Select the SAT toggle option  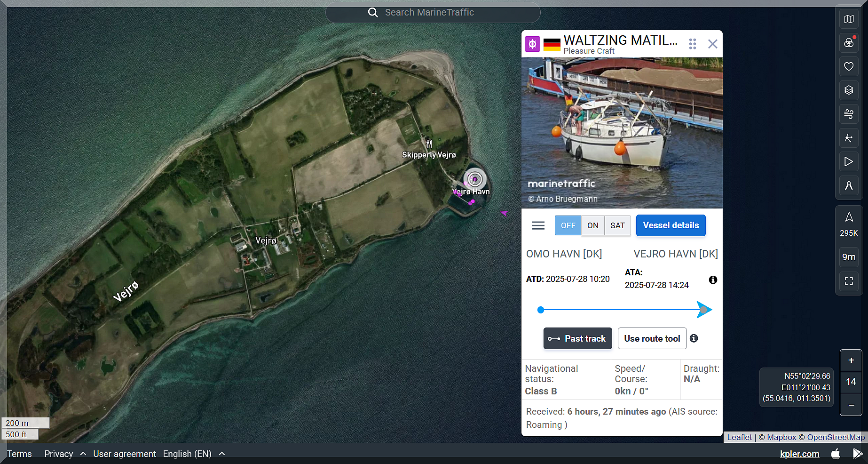point(617,225)
